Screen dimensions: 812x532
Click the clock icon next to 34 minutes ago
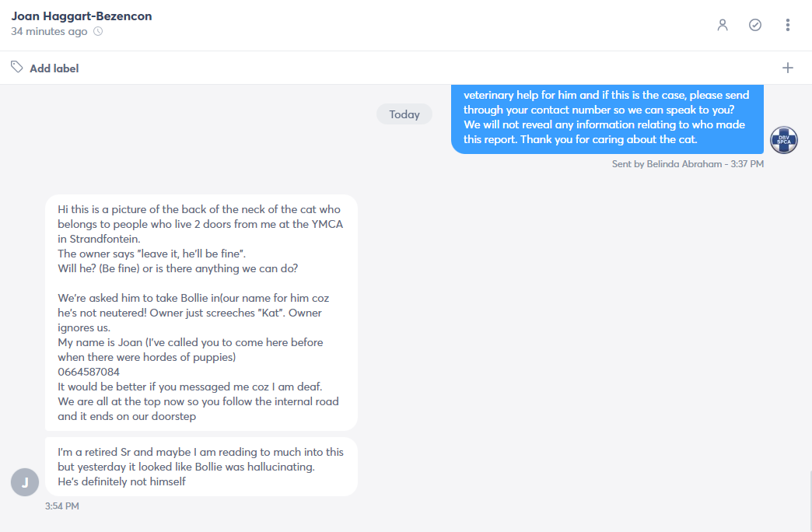tap(98, 31)
